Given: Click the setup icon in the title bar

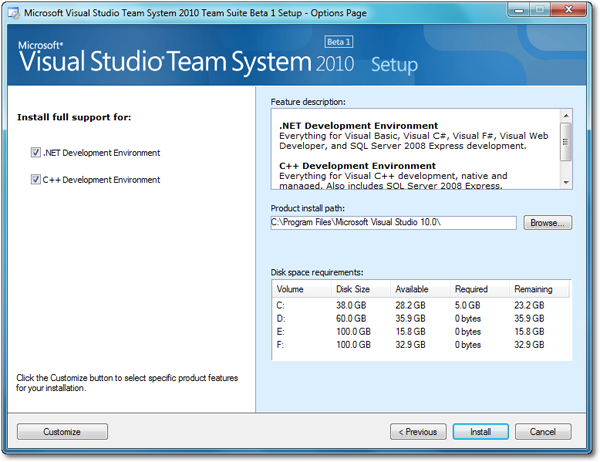Looking at the screenshot, I should 14,13.
